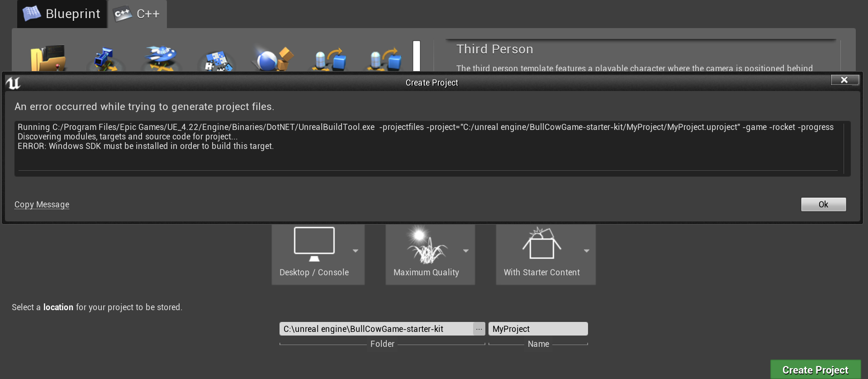Confirm the error with the Ok button
The height and width of the screenshot is (379, 868).
(x=823, y=204)
